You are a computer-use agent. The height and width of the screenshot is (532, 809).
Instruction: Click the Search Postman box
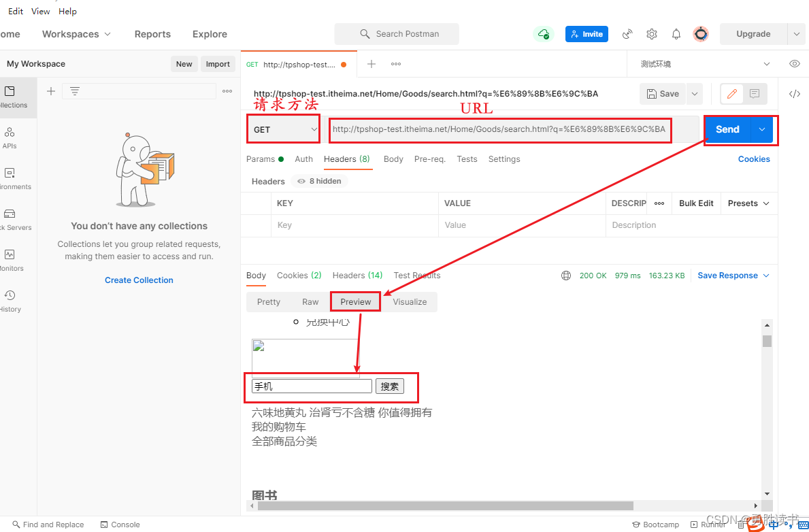[x=397, y=34]
